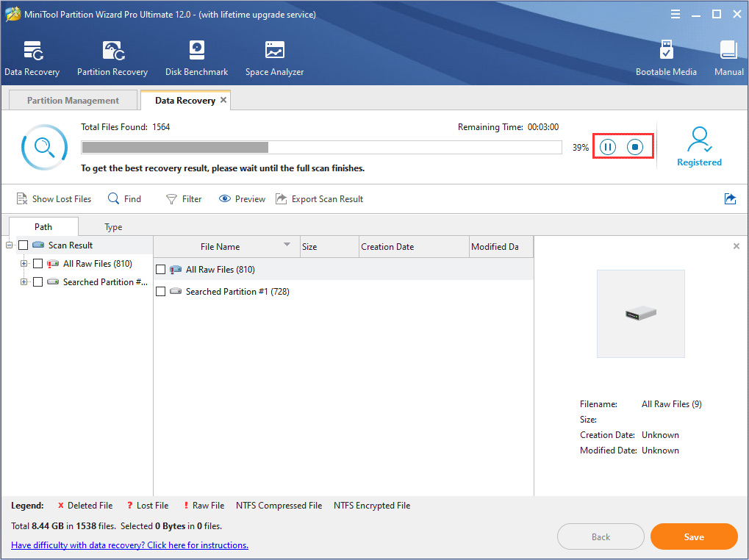
Task: Switch to the Type tab
Action: (114, 227)
